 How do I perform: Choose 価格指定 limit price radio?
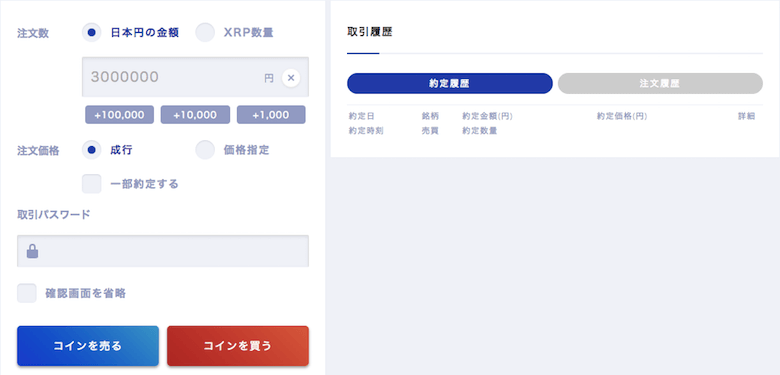(205, 150)
